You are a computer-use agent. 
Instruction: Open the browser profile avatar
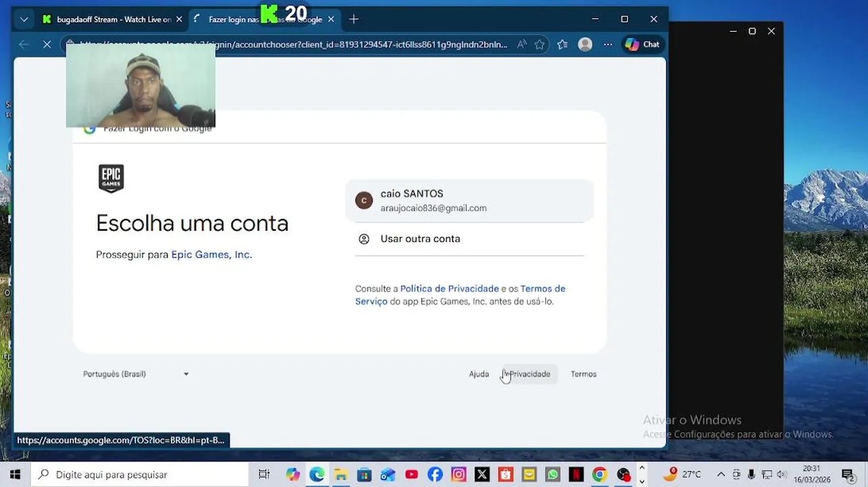coord(585,45)
